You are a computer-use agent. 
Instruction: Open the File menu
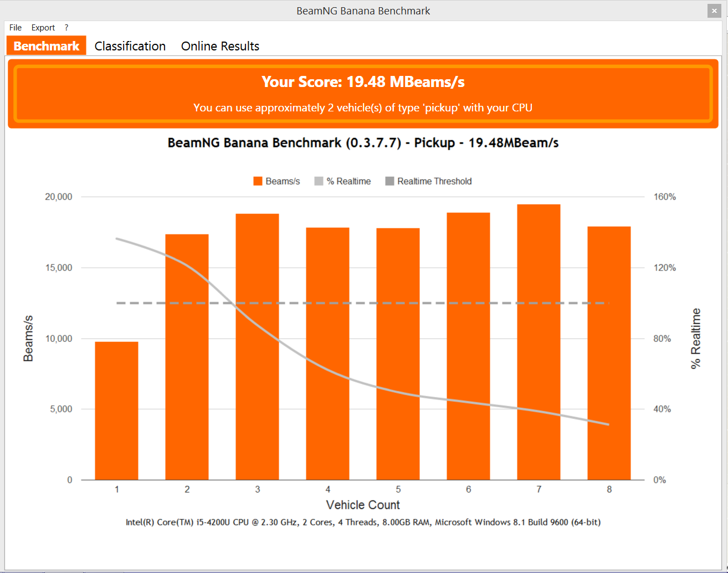point(16,28)
